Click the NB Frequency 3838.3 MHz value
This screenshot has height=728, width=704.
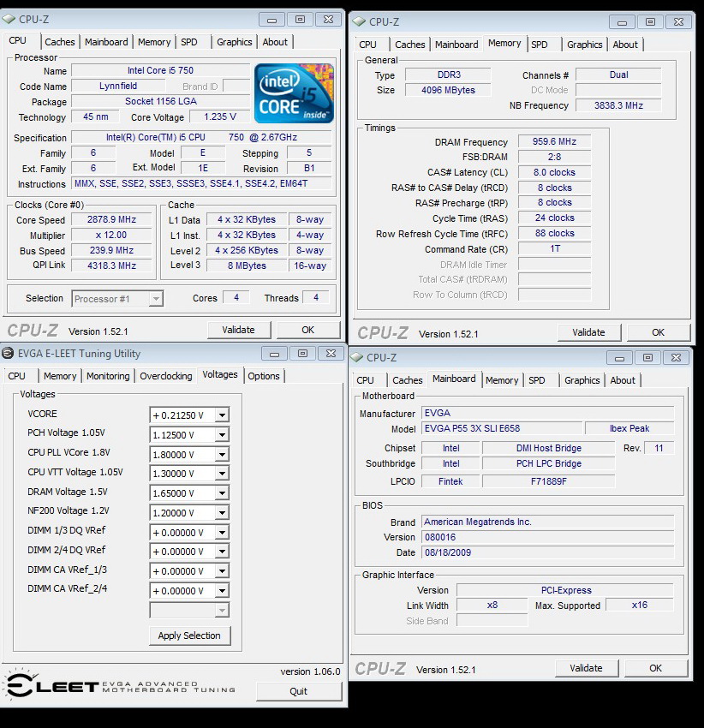point(618,105)
